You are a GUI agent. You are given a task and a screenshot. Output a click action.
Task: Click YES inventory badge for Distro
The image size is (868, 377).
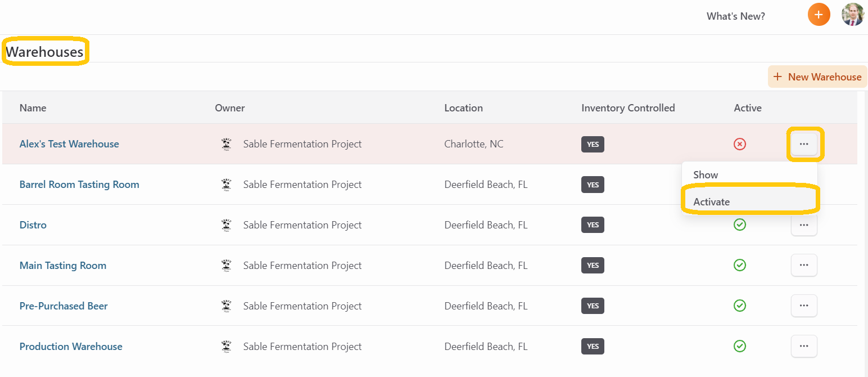(x=593, y=225)
